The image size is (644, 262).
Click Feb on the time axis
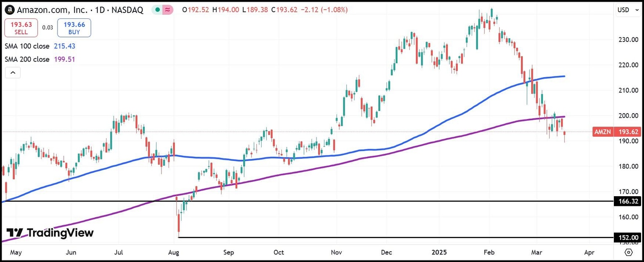point(489,252)
